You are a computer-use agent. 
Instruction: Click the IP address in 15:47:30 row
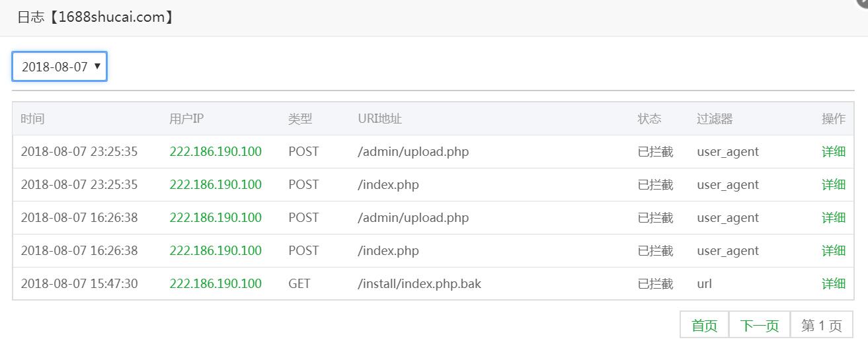tap(216, 283)
